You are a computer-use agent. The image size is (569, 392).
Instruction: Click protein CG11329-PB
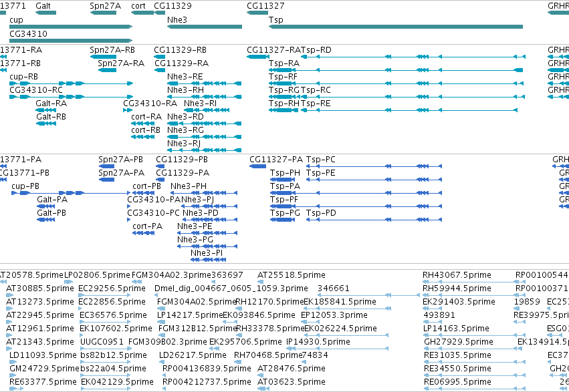(160, 166)
